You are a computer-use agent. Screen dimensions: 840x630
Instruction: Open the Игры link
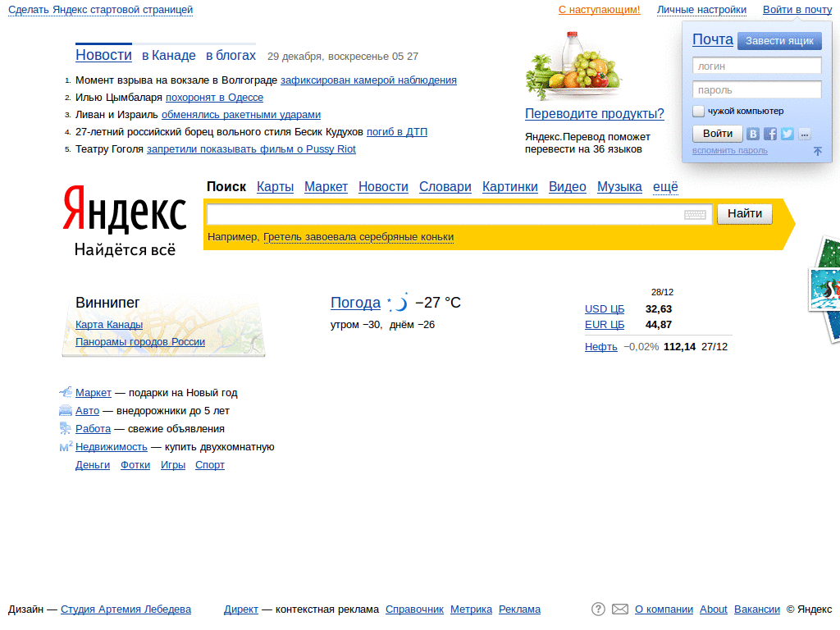click(173, 464)
